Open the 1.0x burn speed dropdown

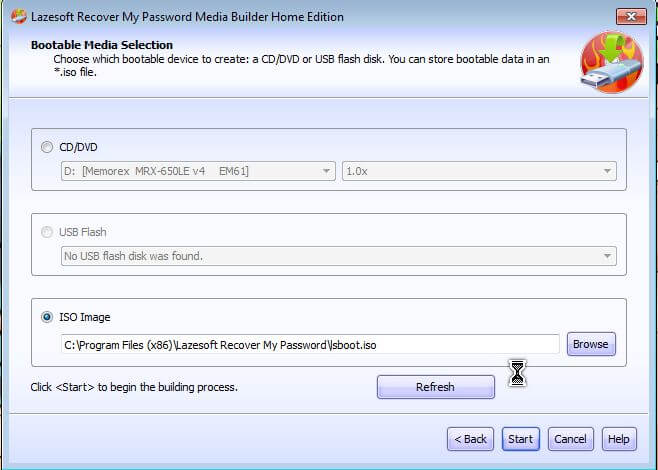point(479,171)
